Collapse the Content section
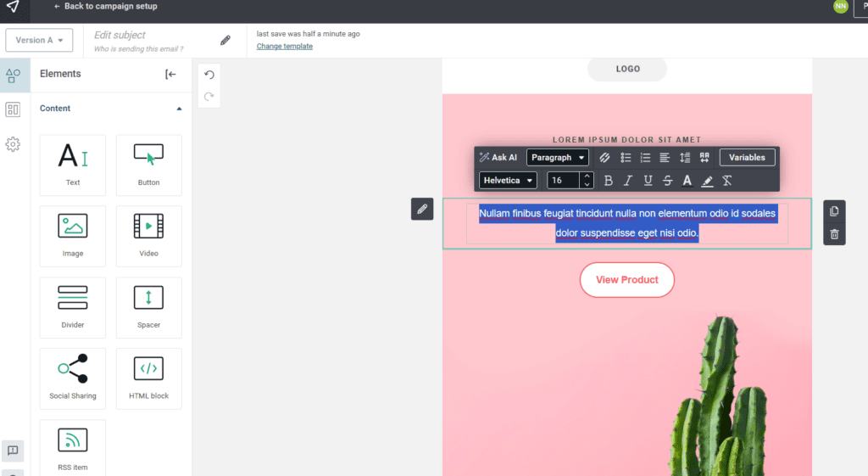Viewport: 868px width, 476px height. (x=179, y=109)
